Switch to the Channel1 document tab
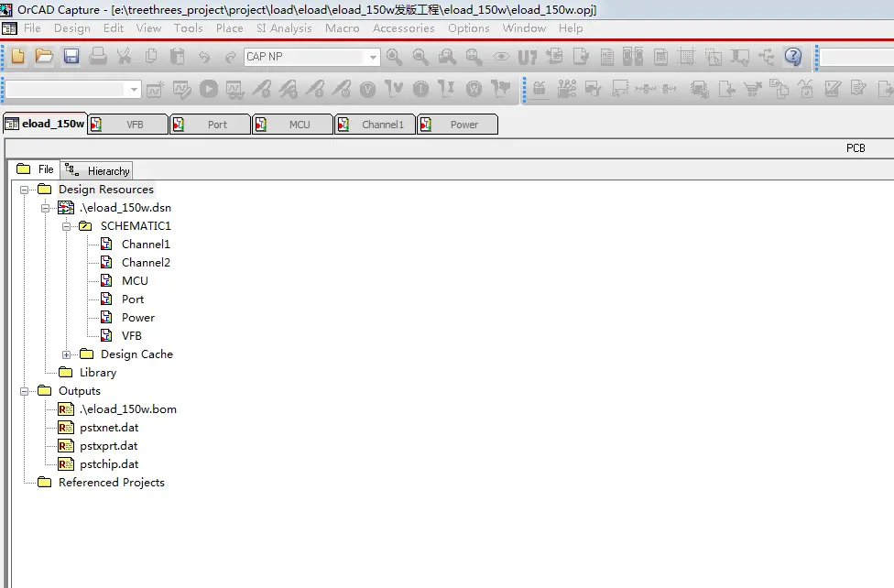The height and width of the screenshot is (588, 894). [376, 125]
